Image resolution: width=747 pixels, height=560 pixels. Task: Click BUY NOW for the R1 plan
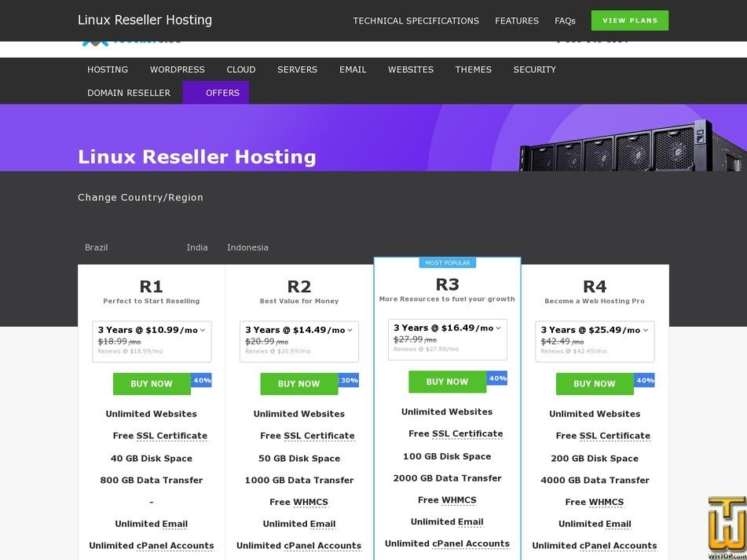(x=152, y=384)
